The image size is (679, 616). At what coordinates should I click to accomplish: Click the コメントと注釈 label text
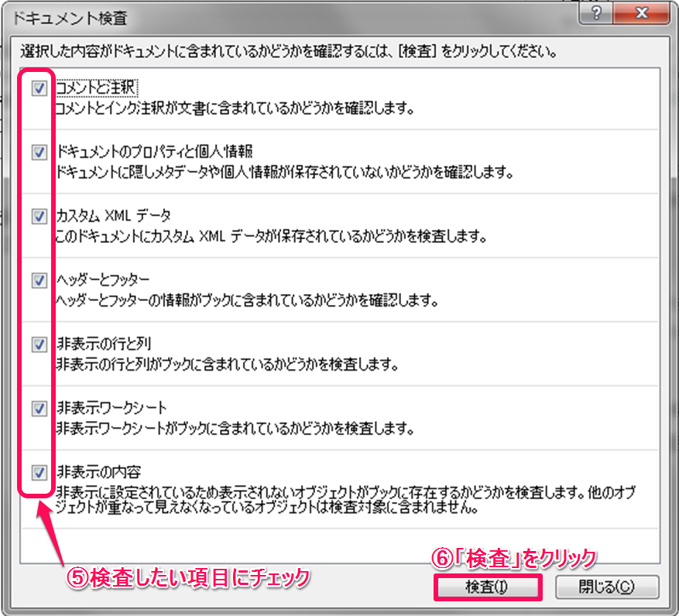pyautogui.click(x=95, y=88)
